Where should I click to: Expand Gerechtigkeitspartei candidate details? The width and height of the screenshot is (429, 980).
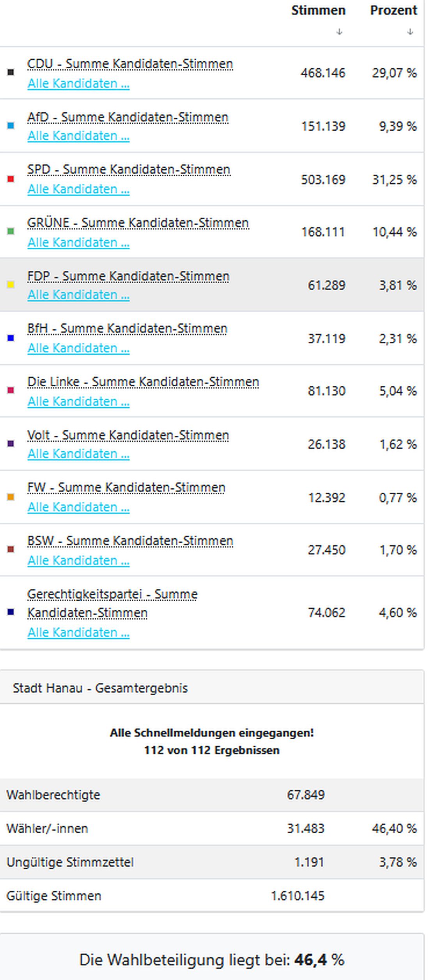click(78, 632)
